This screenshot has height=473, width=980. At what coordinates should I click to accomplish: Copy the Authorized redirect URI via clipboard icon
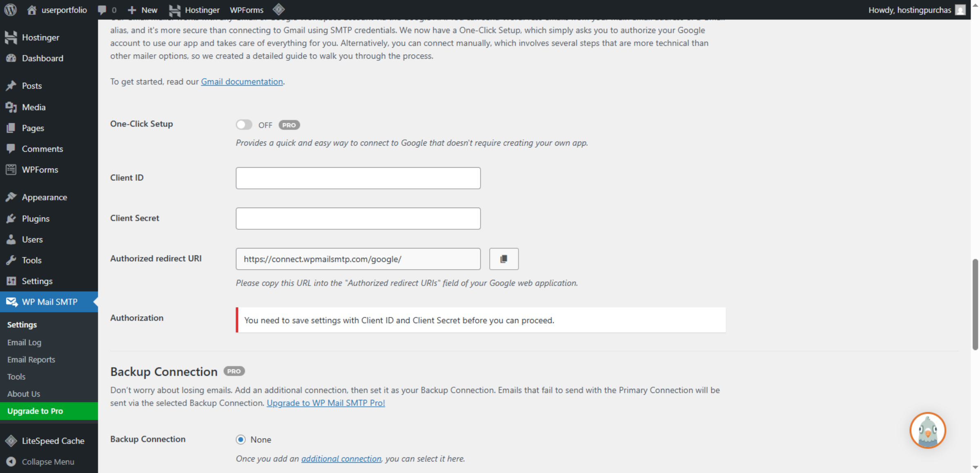click(503, 259)
